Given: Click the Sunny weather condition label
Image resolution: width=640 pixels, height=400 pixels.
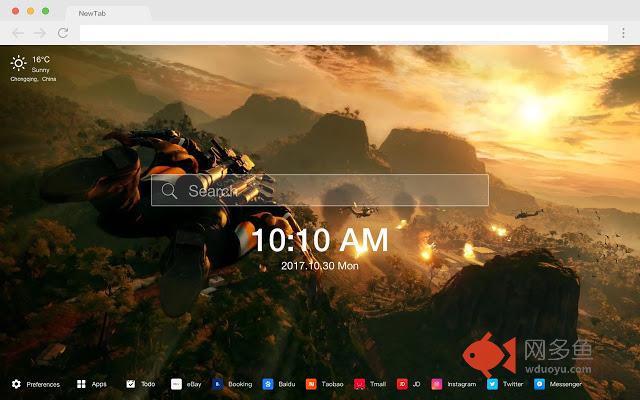Looking at the screenshot, I should pyautogui.click(x=40, y=70).
